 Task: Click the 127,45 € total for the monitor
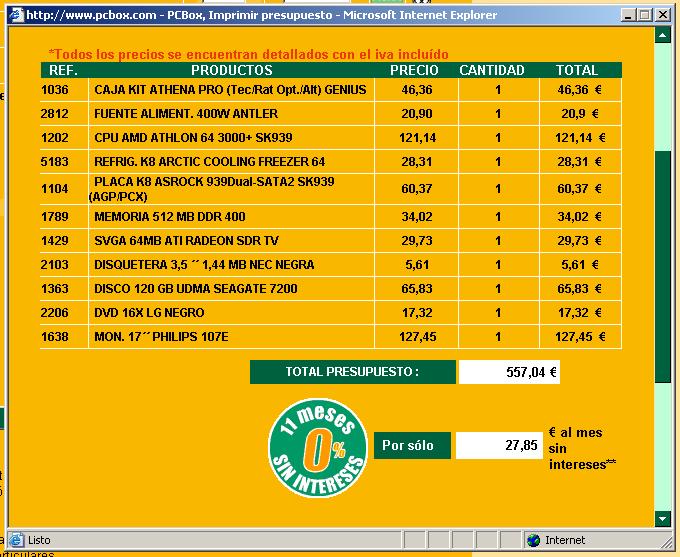click(x=580, y=337)
